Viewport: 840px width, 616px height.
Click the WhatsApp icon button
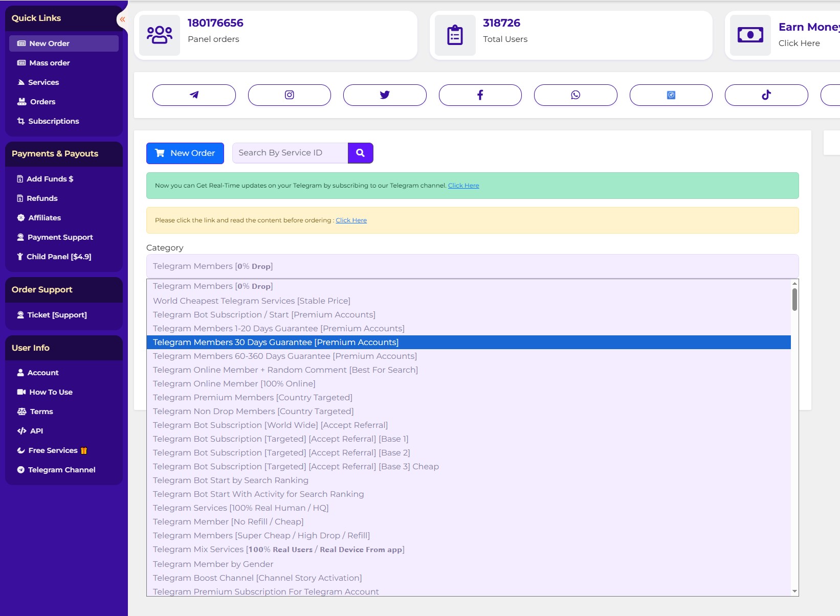(576, 95)
